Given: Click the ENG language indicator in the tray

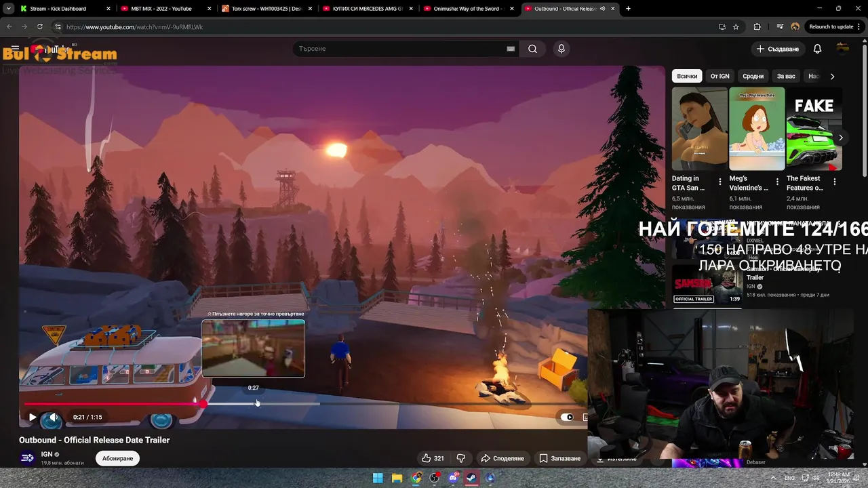Looking at the screenshot, I should click(x=789, y=478).
